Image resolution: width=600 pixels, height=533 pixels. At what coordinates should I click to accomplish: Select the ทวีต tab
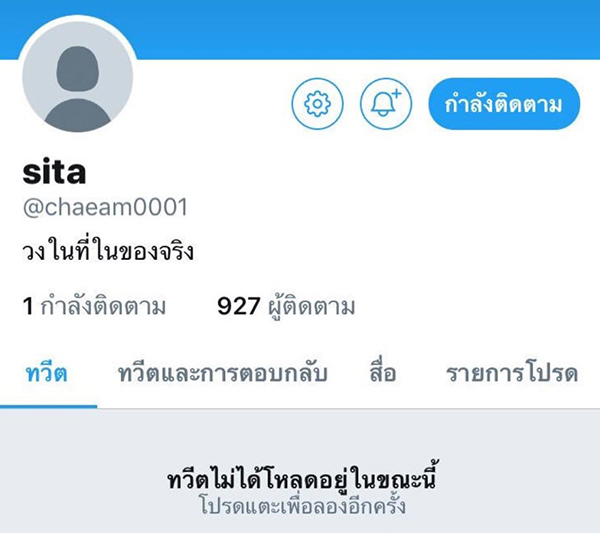tap(46, 373)
